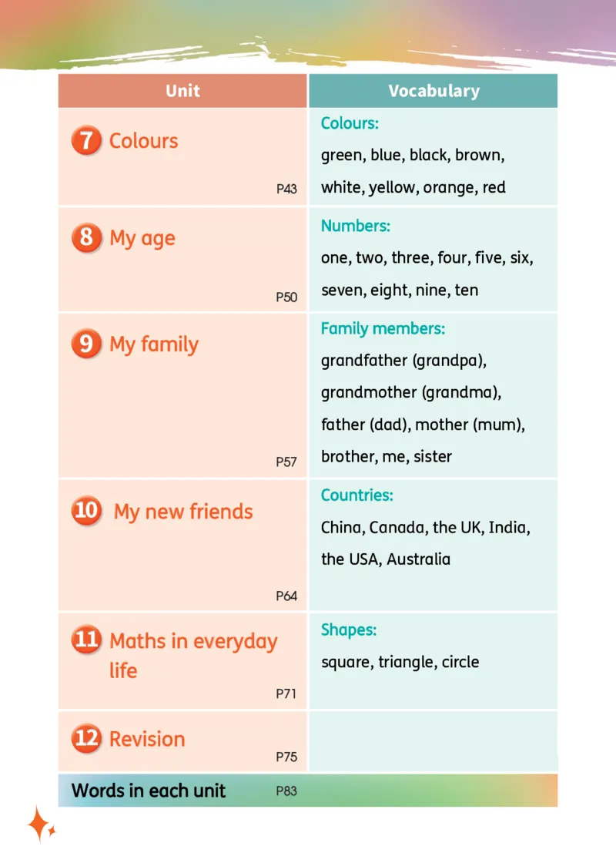This screenshot has height=863, width=616.
Task: Click the unit 8 number badge
Action: [x=86, y=238]
